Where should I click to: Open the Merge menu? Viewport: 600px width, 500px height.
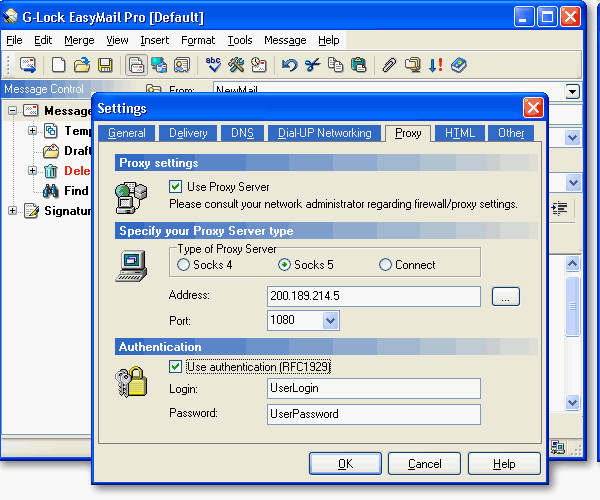coord(79,40)
